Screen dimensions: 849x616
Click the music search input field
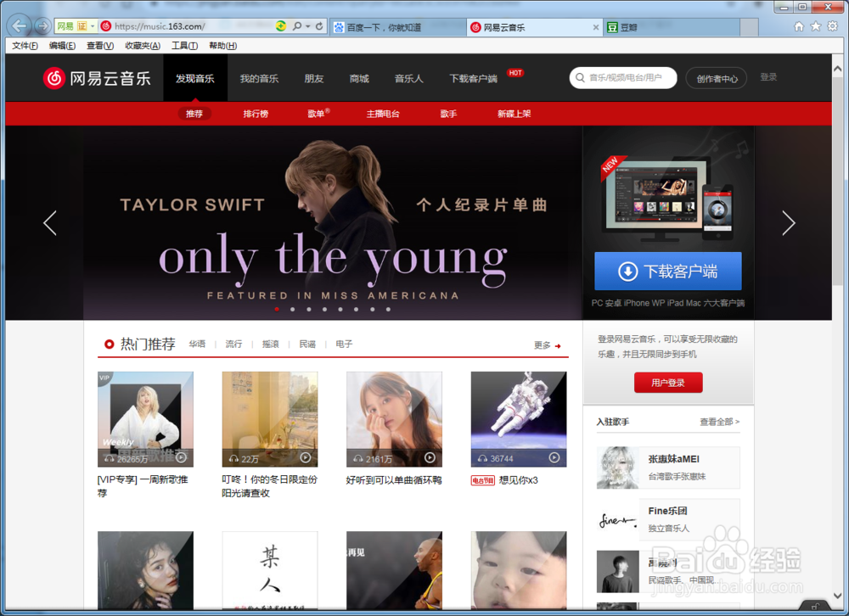click(x=622, y=77)
